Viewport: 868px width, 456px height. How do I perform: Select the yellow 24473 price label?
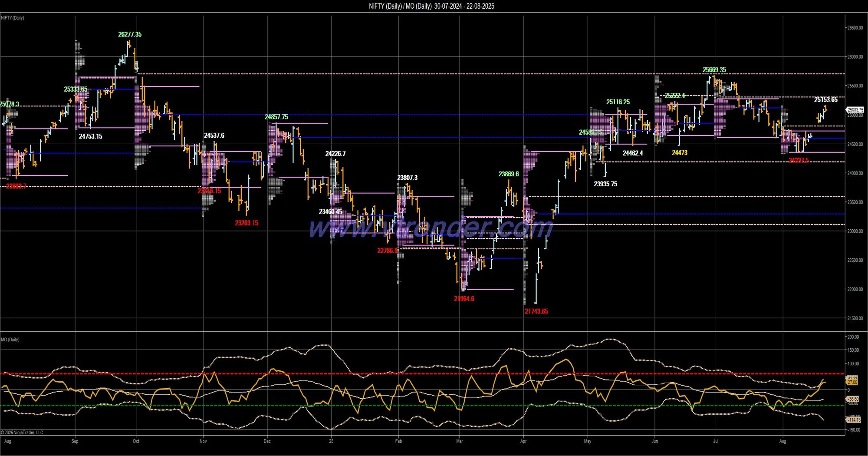click(x=679, y=152)
